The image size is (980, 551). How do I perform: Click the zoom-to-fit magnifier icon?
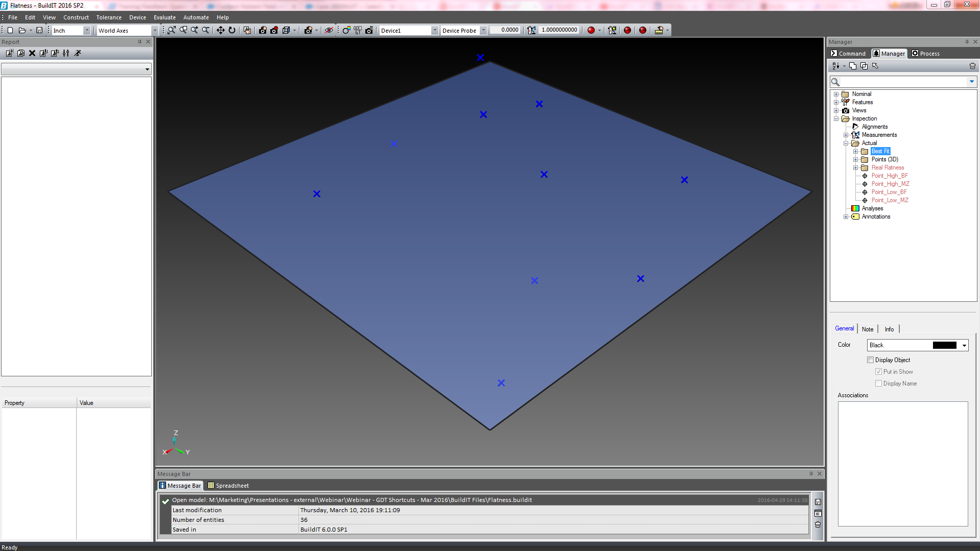coord(172,30)
